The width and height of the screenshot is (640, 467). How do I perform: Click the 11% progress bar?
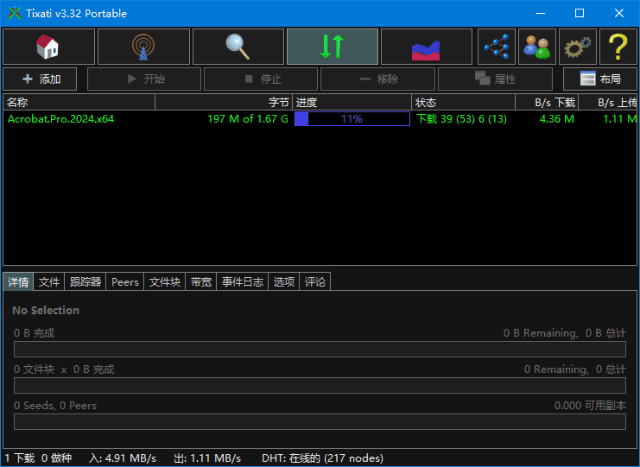click(x=351, y=119)
